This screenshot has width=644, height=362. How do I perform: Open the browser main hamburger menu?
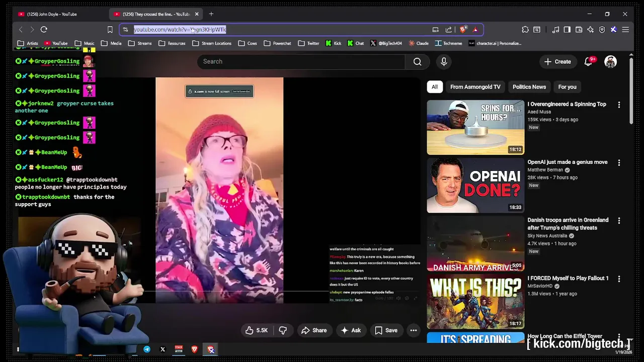click(x=625, y=30)
